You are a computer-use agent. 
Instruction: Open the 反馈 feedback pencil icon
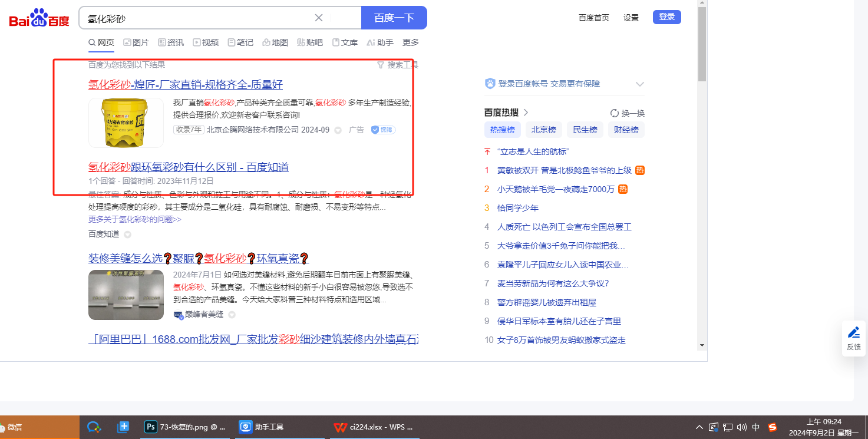pyautogui.click(x=853, y=332)
